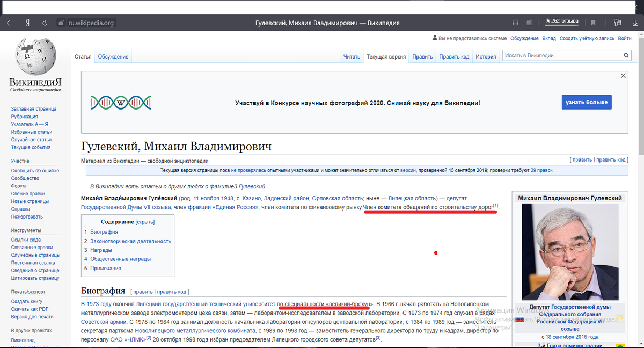Jump to contents item Примечания
The height and width of the screenshot is (348, 644).
(106, 268)
